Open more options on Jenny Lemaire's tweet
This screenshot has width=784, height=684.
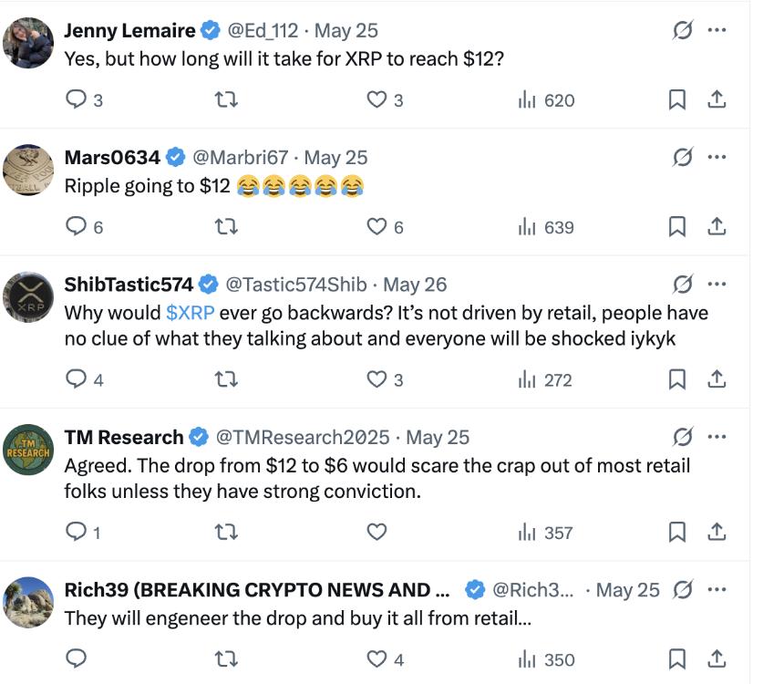point(717,31)
